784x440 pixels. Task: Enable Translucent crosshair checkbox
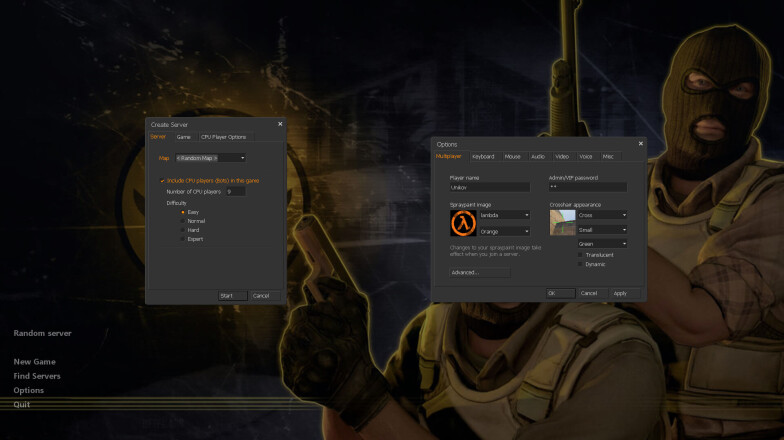click(x=580, y=255)
